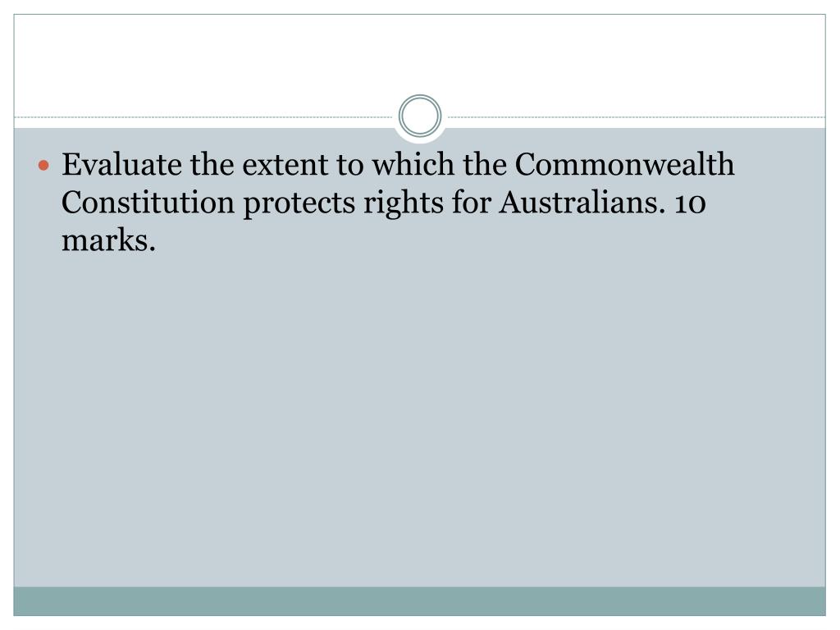Viewport: 840px width, 630px height.
Task: Click the number "10" in the question
Action: pos(690,203)
